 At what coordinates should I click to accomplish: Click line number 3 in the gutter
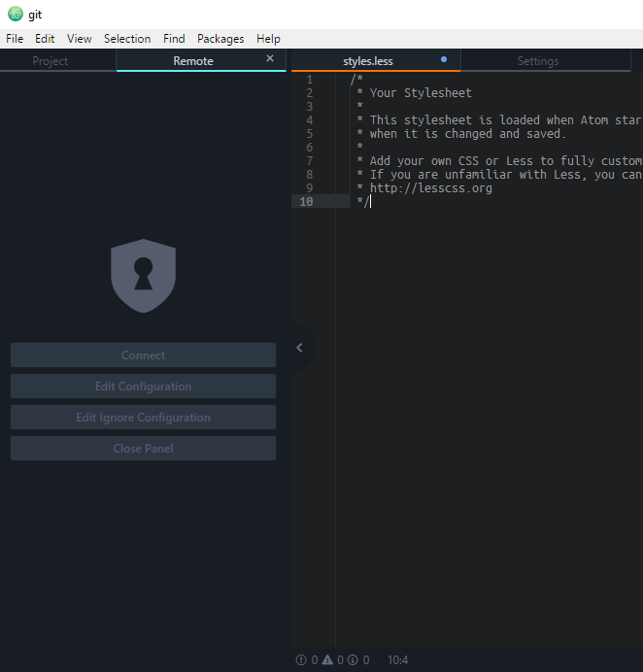[x=310, y=106]
